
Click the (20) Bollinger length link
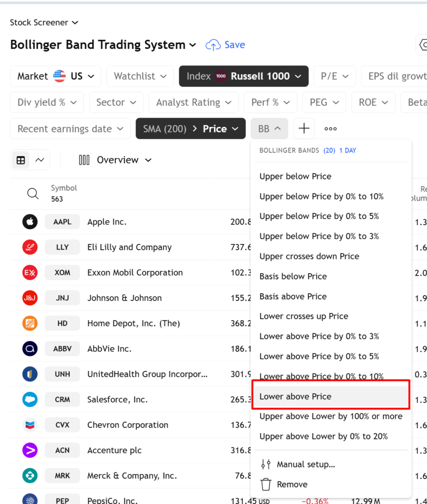(x=329, y=151)
